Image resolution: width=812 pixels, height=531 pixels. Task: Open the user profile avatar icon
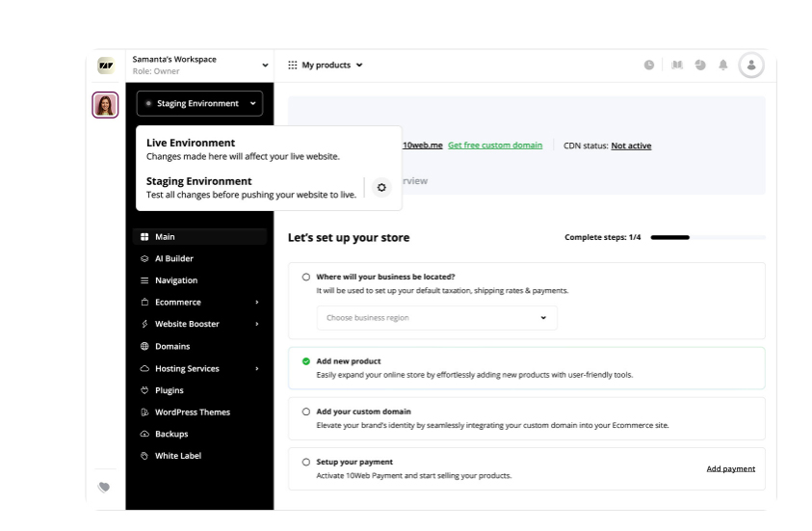click(751, 66)
